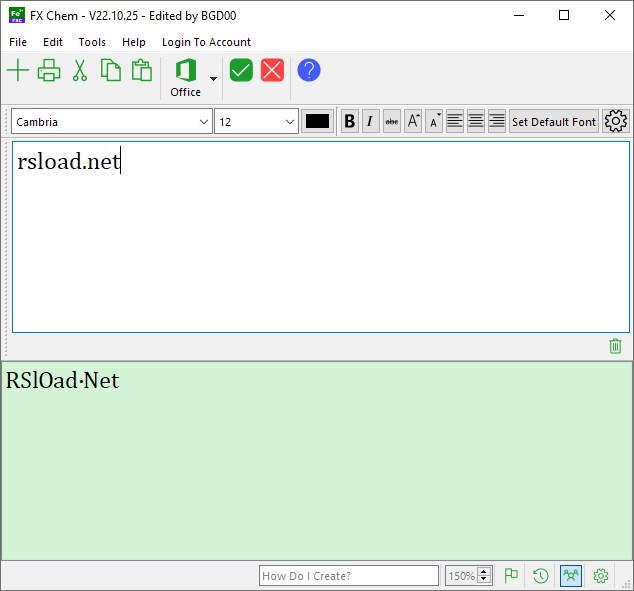Open the Office dropdown arrow
Screen dimensions: 634x591
[213, 78]
